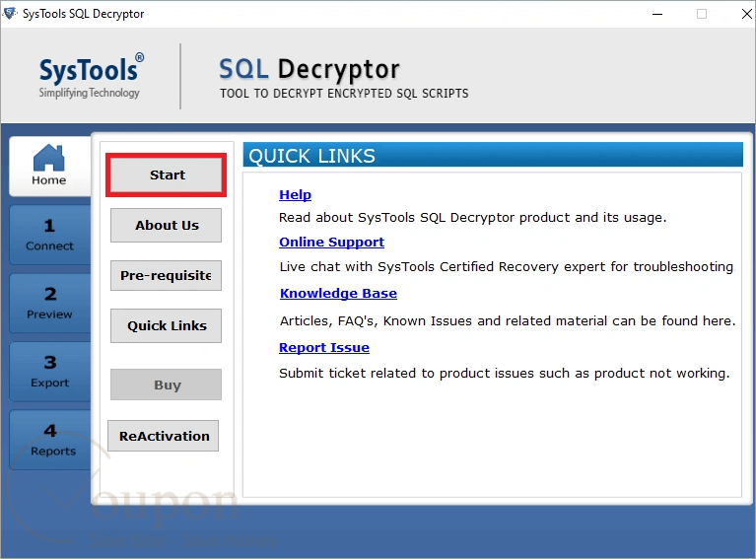
Task: Minimize the SQL Decryptor window
Action: coord(657,14)
